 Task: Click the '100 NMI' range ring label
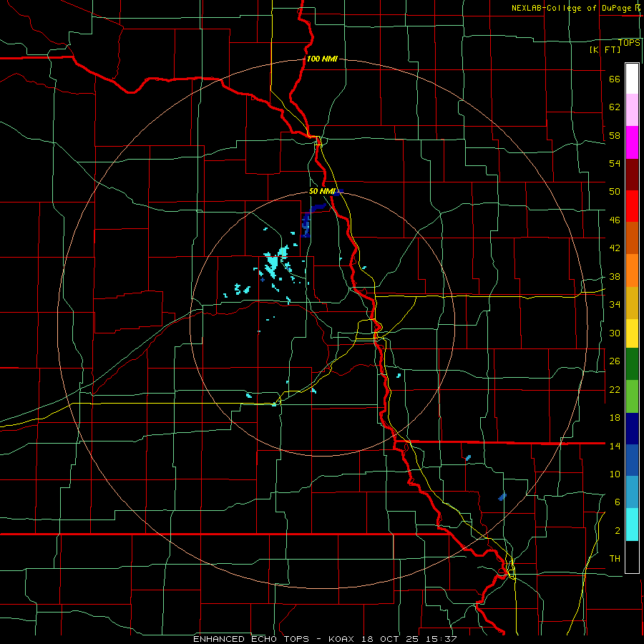coord(322,59)
